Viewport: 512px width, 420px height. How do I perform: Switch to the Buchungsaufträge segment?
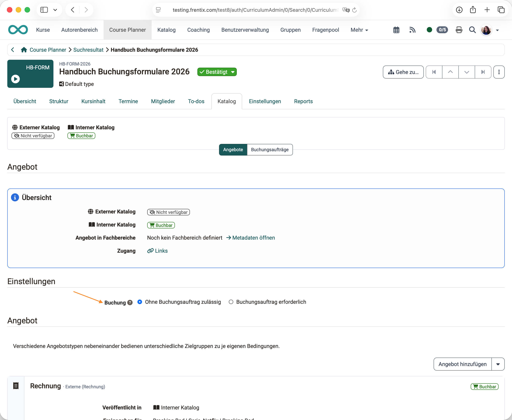click(x=270, y=150)
